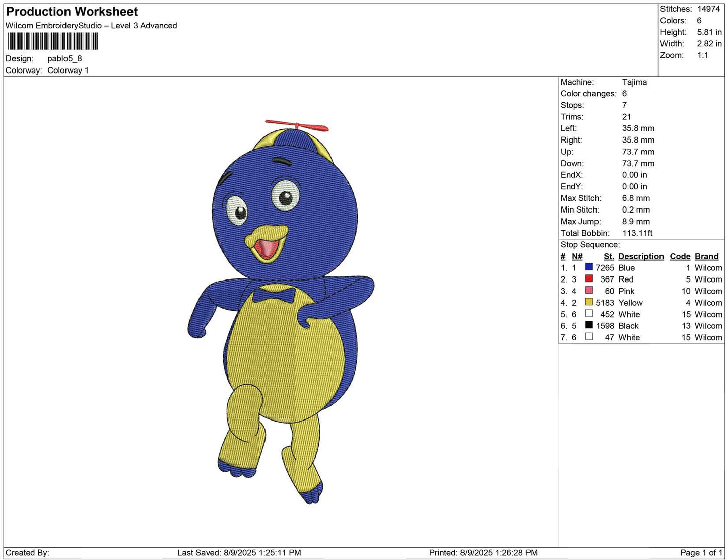Click the Down value '73.7 mm'
The width and height of the screenshot is (728, 560).
click(638, 163)
